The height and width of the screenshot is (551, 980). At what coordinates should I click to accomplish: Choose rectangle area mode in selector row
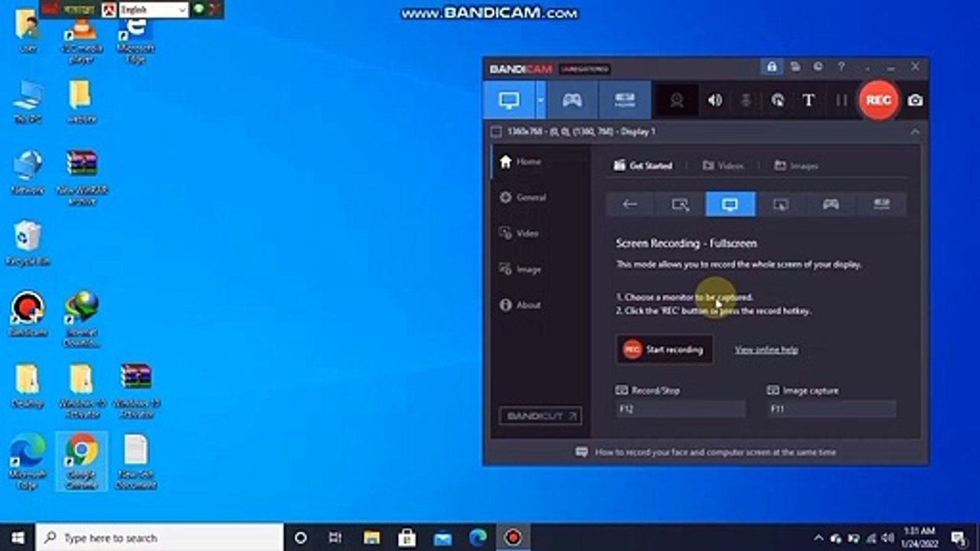680,204
